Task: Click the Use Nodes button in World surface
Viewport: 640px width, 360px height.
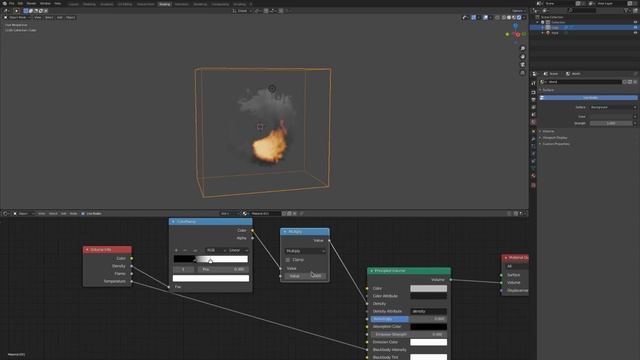Action: [x=589, y=98]
